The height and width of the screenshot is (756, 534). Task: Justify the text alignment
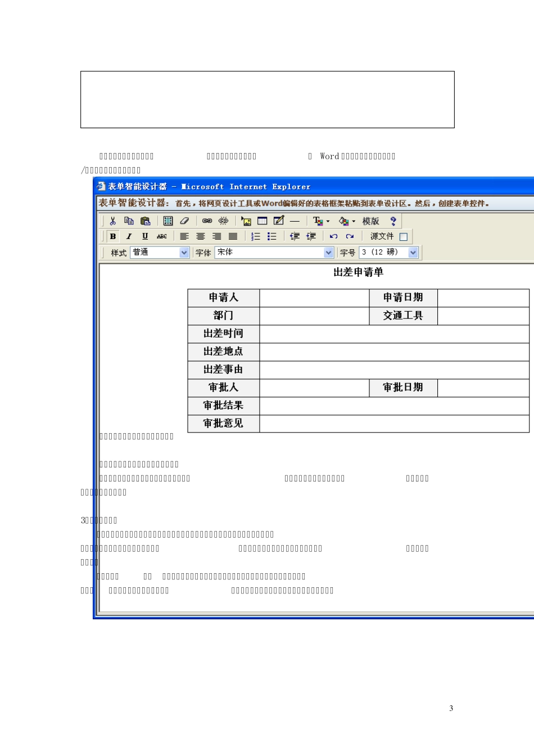(x=233, y=236)
